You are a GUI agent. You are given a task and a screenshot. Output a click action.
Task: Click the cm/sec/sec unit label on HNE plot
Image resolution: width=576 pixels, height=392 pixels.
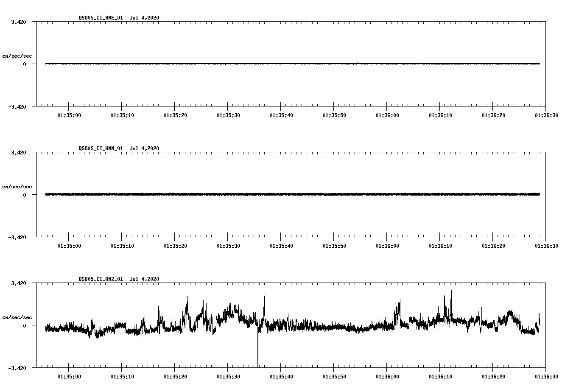[x=17, y=56]
